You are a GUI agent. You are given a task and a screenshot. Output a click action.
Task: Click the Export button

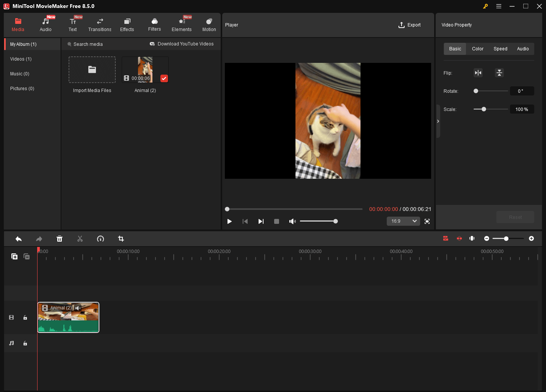click(409, 25)
